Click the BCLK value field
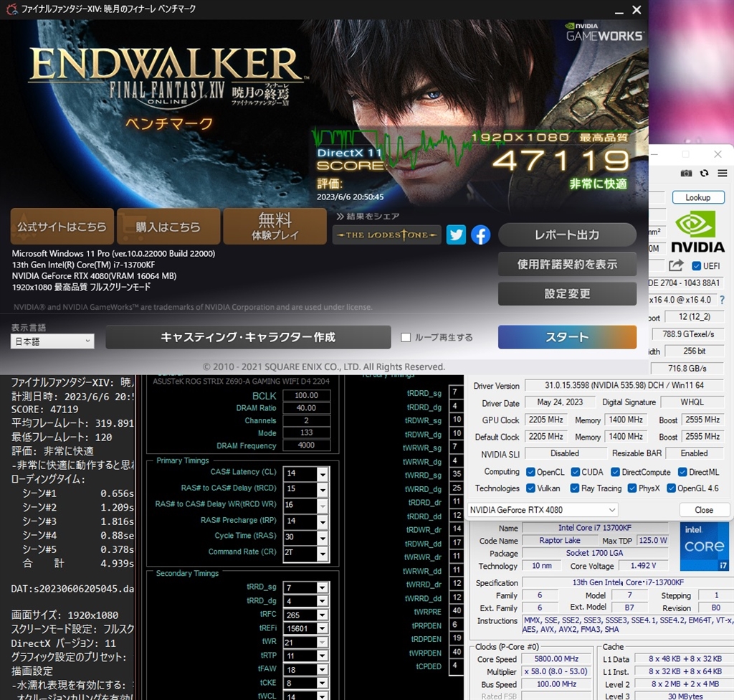This screenshot has height=700, width=734. (306, 395)
